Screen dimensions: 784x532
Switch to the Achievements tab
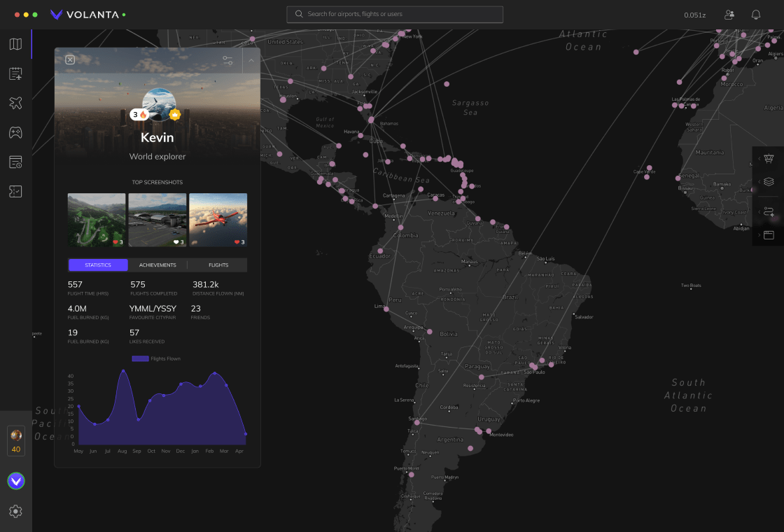click(x=157, y=265)
